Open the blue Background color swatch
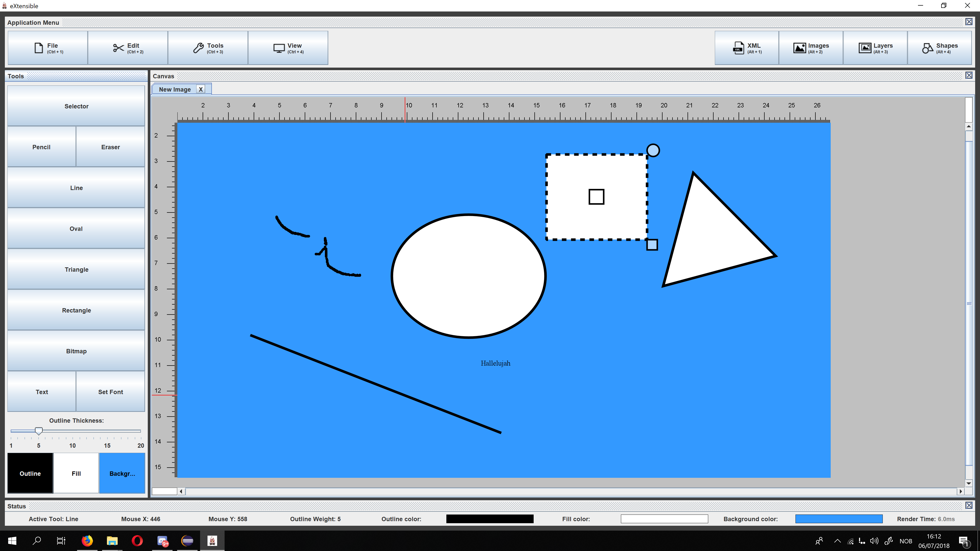 click(x=122, y=473)
